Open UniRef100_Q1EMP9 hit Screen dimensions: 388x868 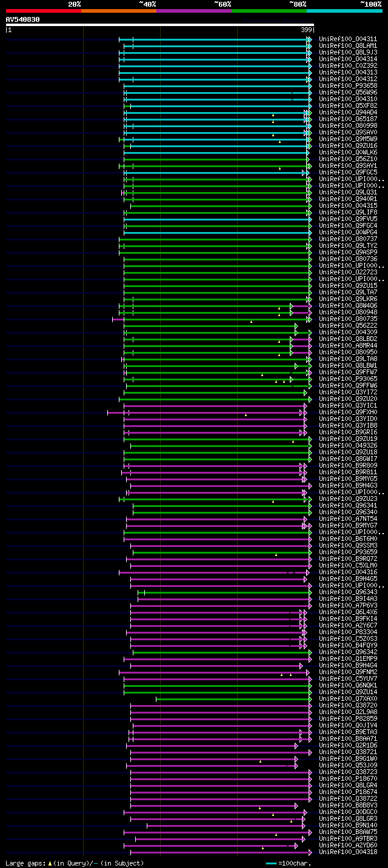pyautogui.click(x=348, y=659)
